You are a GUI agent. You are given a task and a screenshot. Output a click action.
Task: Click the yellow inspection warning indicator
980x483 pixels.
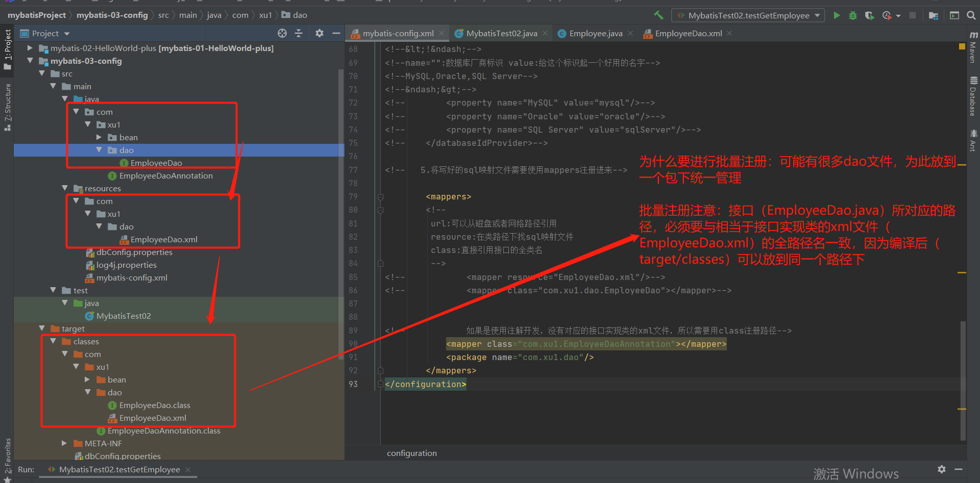pos(962,46)
